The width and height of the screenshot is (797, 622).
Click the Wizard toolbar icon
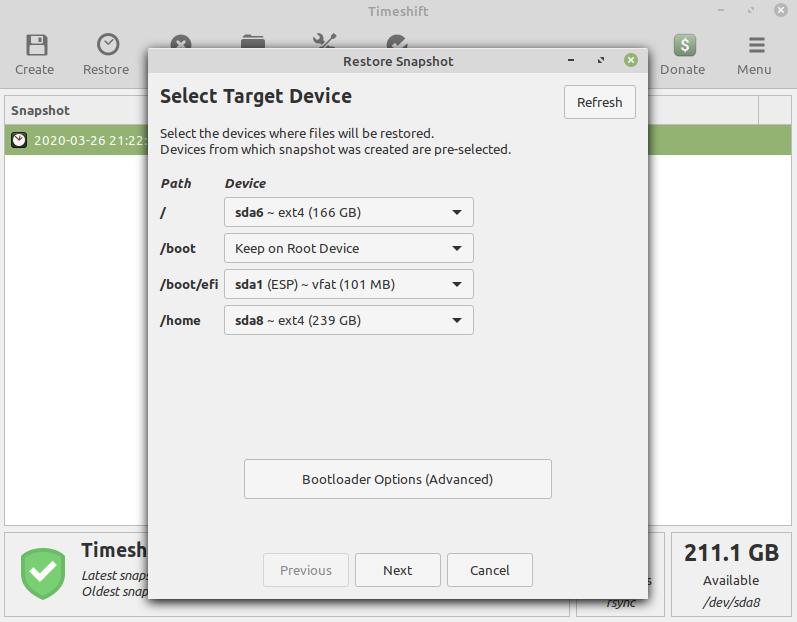(397, 43)
